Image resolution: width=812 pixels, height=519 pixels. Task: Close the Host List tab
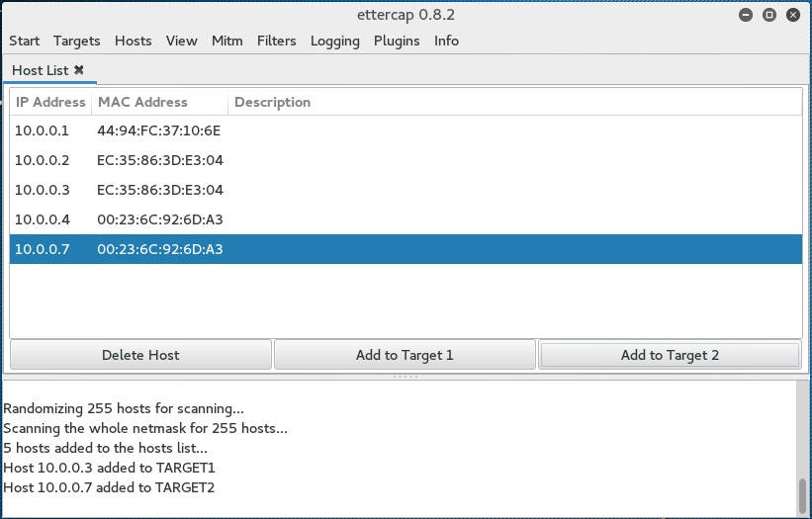[x=79, y=70]
